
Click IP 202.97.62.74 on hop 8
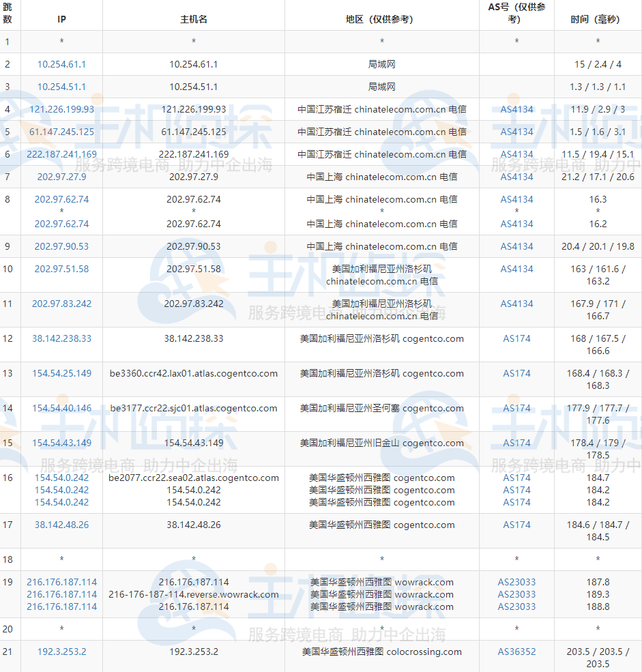tap(61, 199)
